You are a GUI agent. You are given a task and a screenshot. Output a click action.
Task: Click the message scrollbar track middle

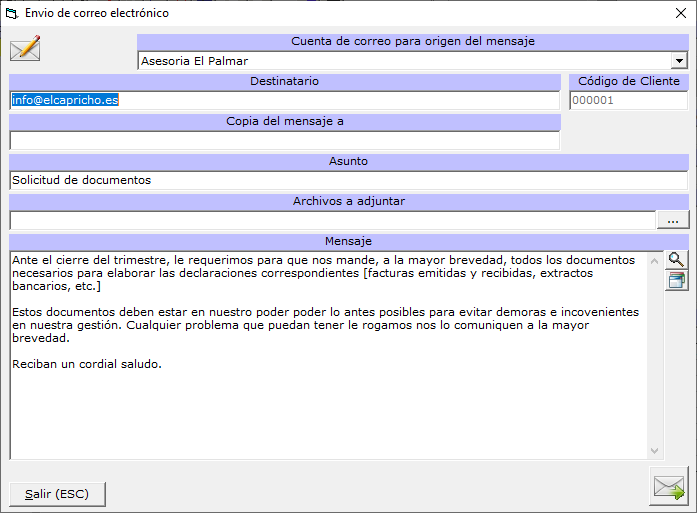click(x=655, y=355)
